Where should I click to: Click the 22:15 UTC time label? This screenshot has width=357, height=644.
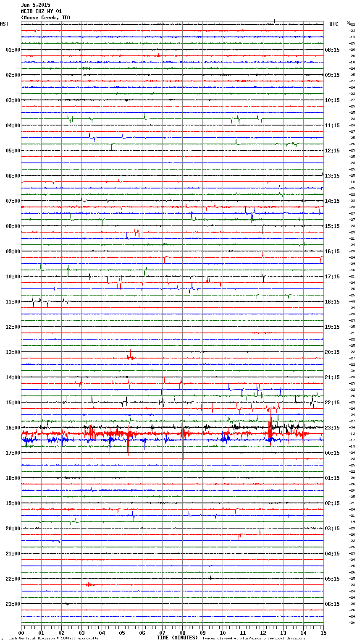(332, 403)
